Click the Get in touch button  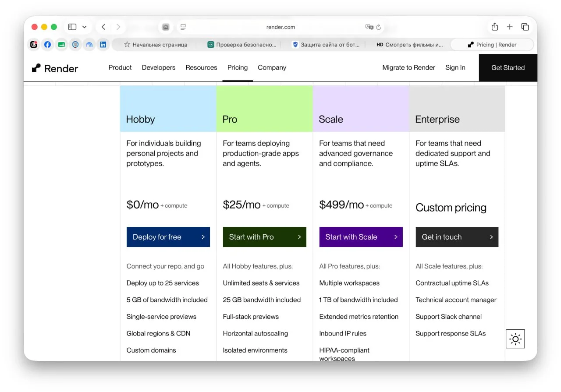[457, 237]
